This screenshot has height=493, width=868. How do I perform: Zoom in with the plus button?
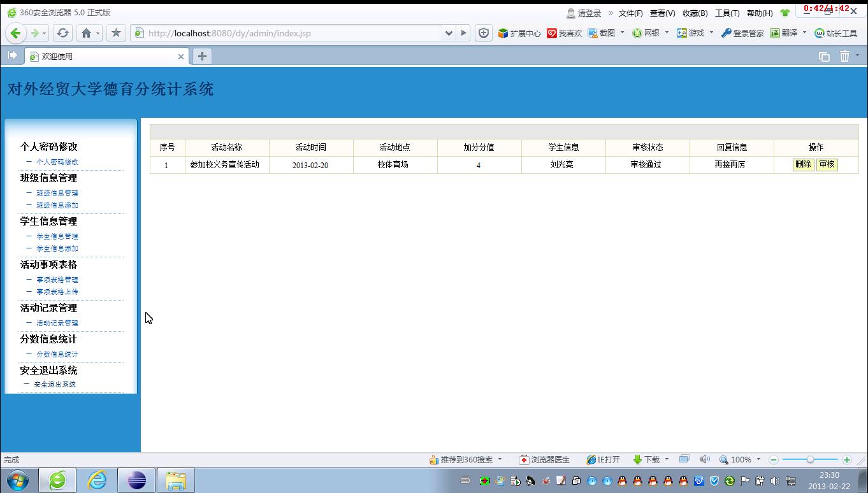point(847,459)
